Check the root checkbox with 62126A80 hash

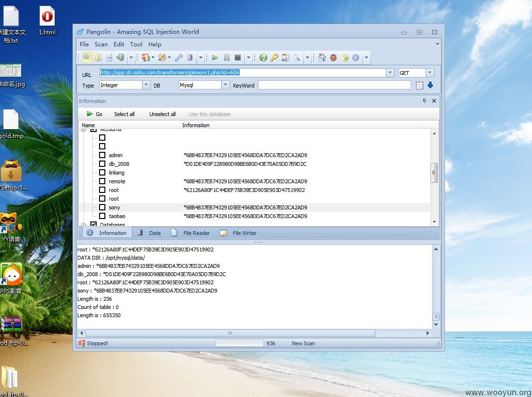pos(102,190)
